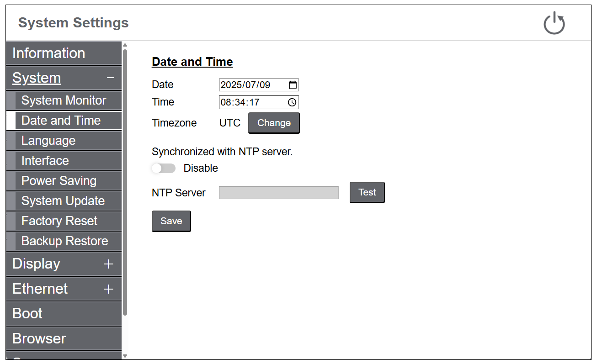Click the power restart icon
The width and height of the screenshot is (597, 364).
[554, 24]
